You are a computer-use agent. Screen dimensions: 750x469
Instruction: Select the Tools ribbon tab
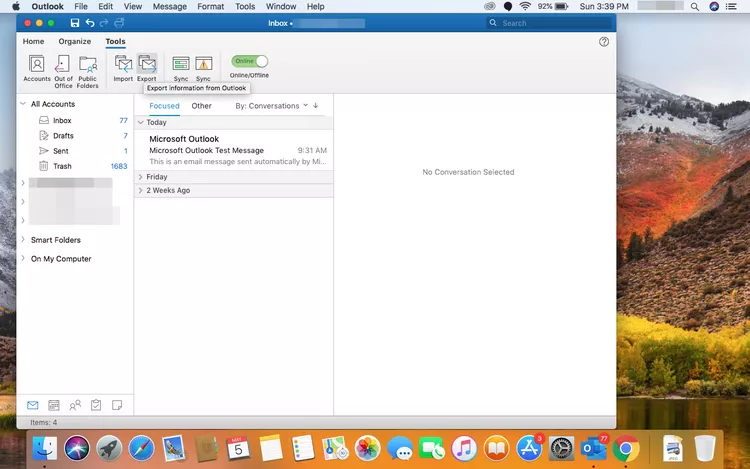(x=115, y=41)
